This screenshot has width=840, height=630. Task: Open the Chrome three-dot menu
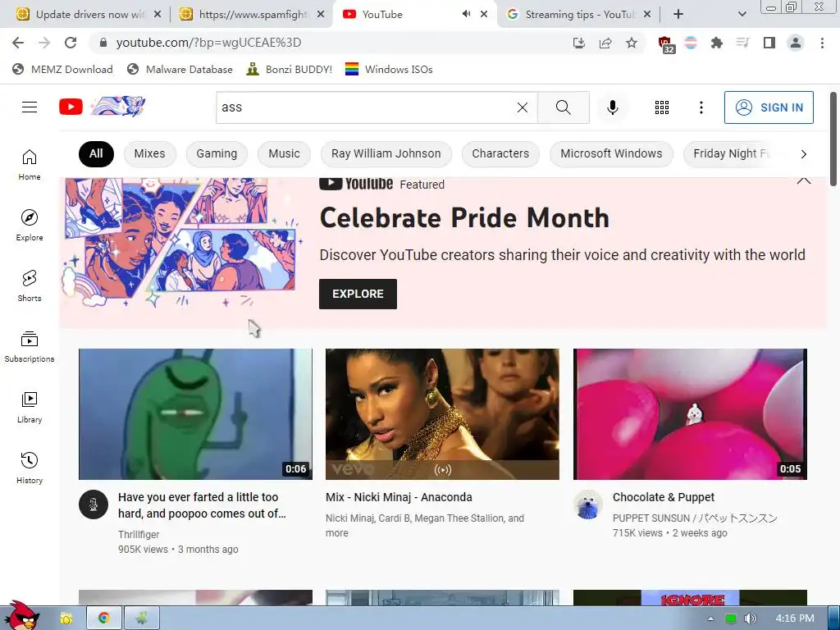click(822, 43)
